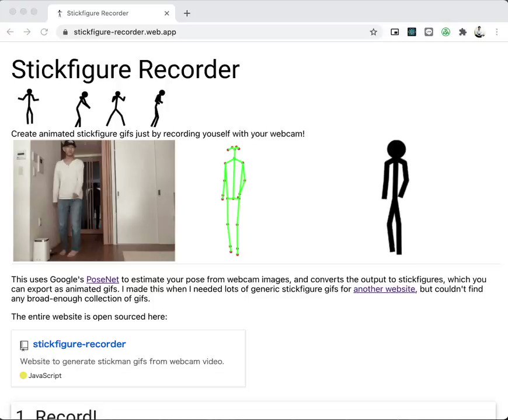
Task: Open the PoseNet link
Action: click(x=103, y=279)
